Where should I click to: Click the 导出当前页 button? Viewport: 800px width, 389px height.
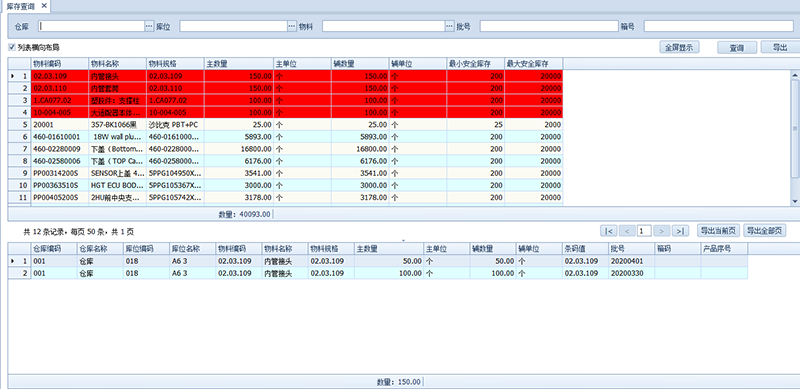(718, 231)
